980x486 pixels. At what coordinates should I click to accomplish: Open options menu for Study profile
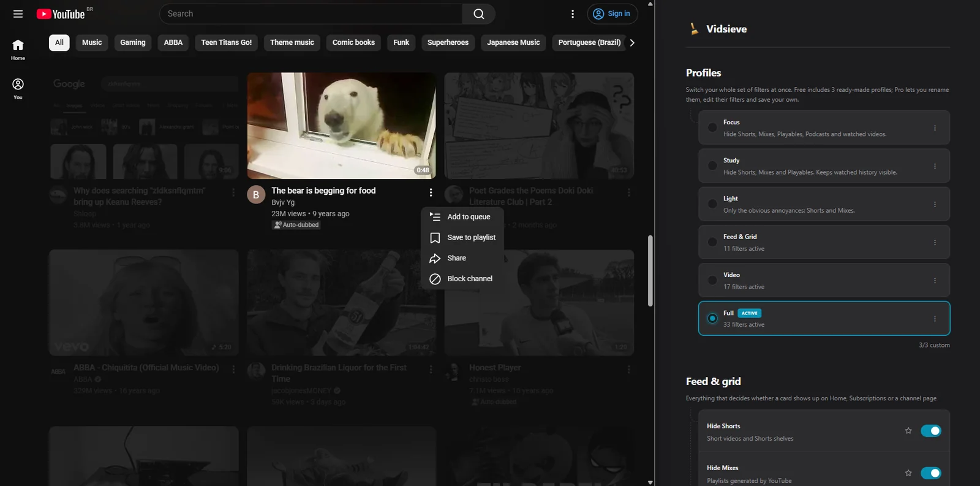935,166
